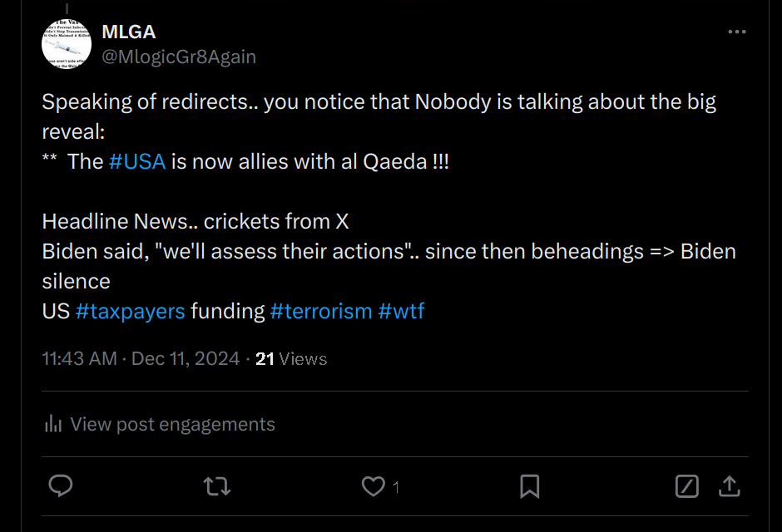Open the #taxpayers hashtag
This screenshot has width=782, height=532.
[x=130, y=312]
